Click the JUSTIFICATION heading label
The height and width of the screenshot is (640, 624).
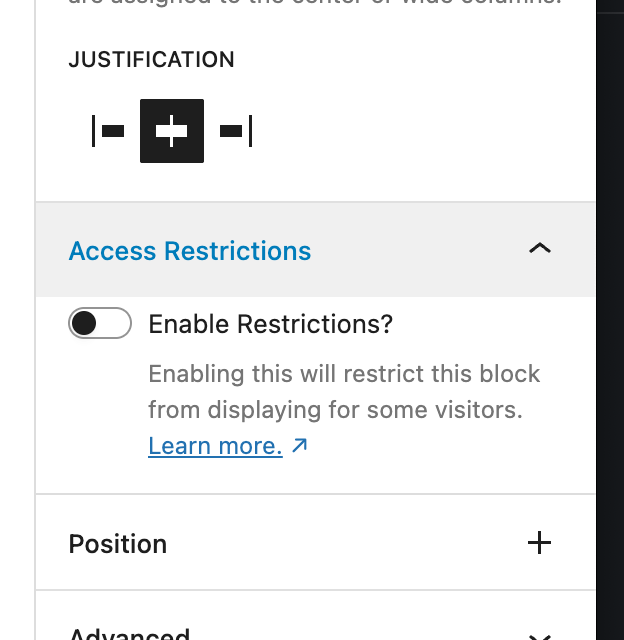click(x=151, y=60)
